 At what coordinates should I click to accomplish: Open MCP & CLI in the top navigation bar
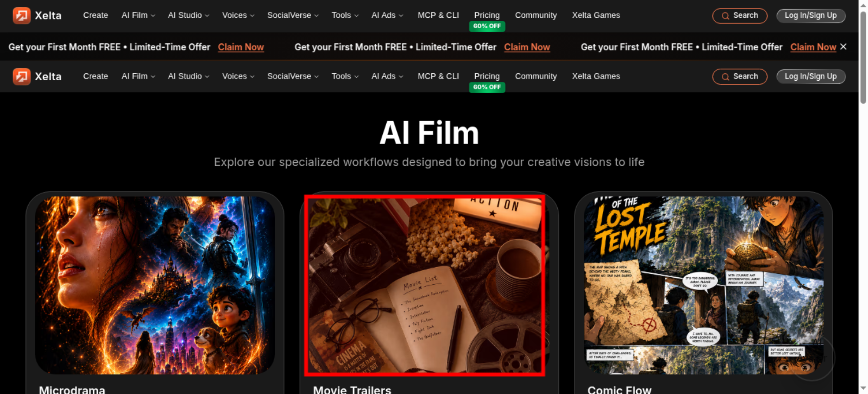438,15
